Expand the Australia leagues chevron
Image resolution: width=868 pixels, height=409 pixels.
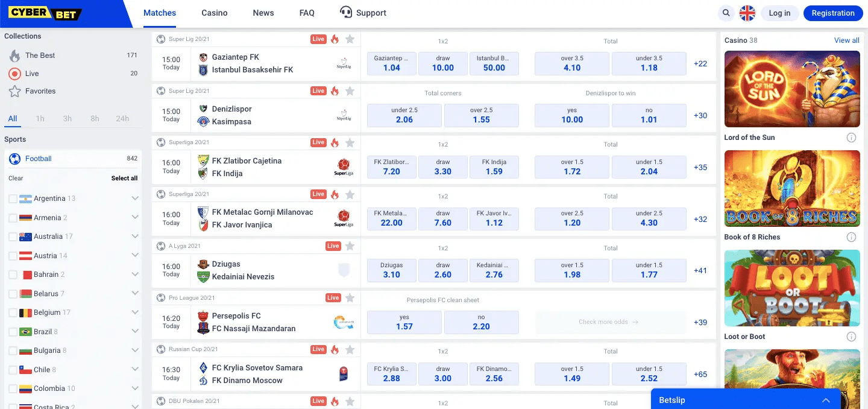(x=135, y=236)
